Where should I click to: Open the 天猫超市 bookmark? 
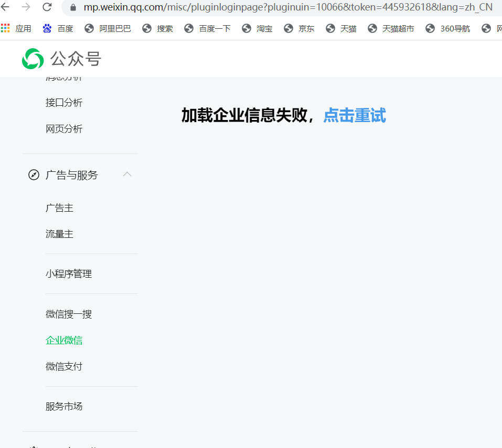pos(391,28)
